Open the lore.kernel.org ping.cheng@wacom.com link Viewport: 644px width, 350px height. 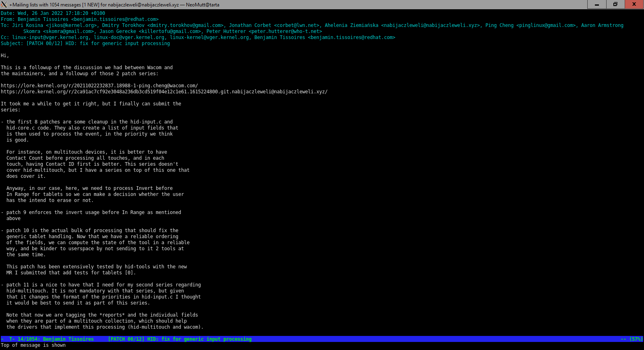(99, 86)
